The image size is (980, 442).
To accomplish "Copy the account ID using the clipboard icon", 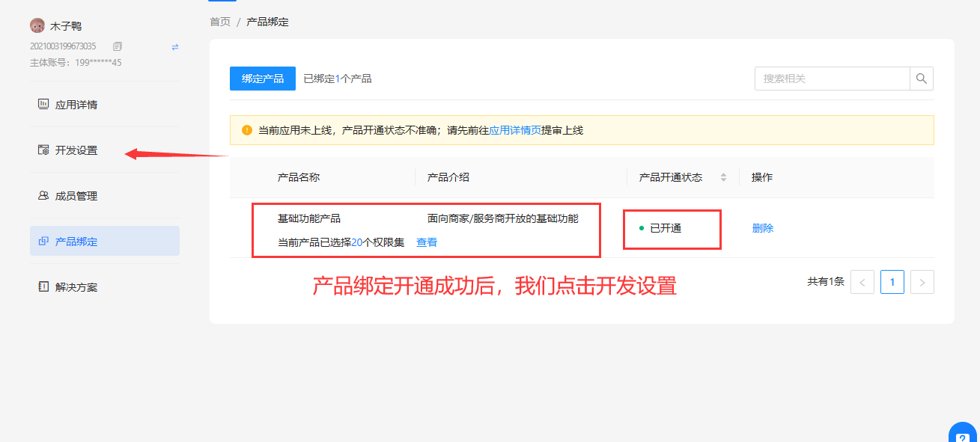I will pyautogui.click(x=117, y=46).
